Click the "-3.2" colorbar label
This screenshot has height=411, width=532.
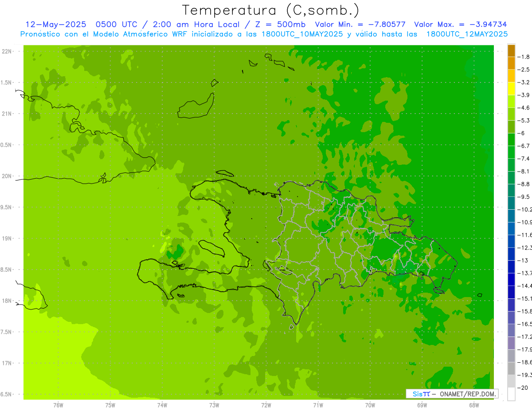click(524, 82)
